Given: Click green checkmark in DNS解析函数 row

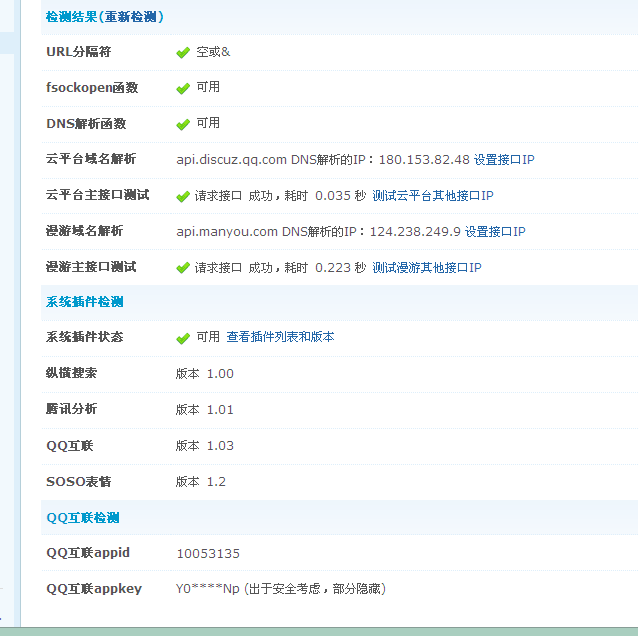Looking at the screenshot, I should coord(183,124).
